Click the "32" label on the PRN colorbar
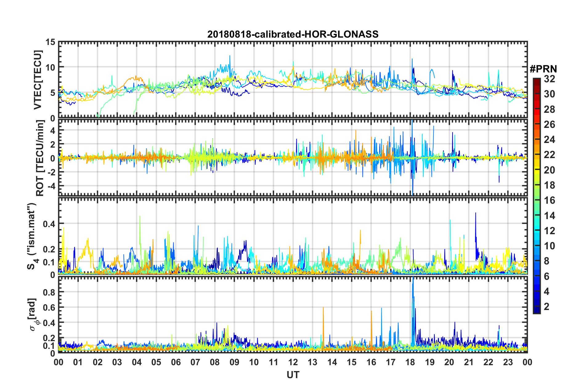 pos(549,79)
